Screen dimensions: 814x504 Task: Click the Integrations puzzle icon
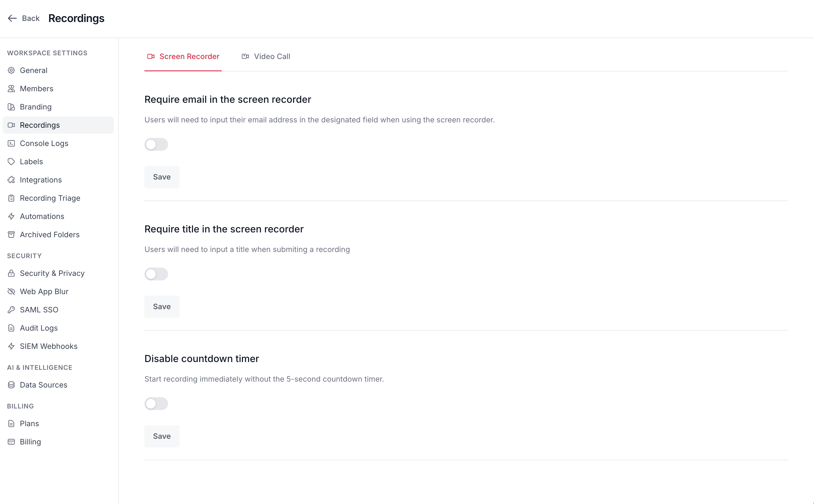click(x=11, y=180)
